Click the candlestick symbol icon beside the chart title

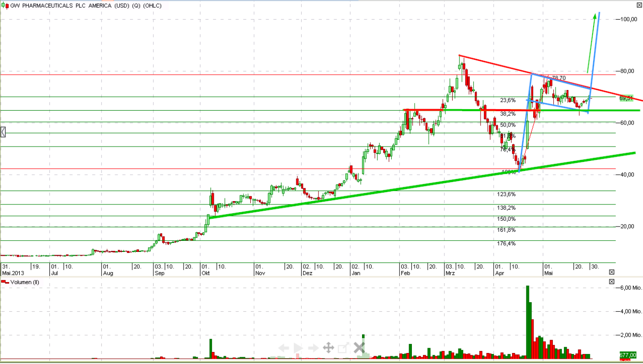click(5, 5)
